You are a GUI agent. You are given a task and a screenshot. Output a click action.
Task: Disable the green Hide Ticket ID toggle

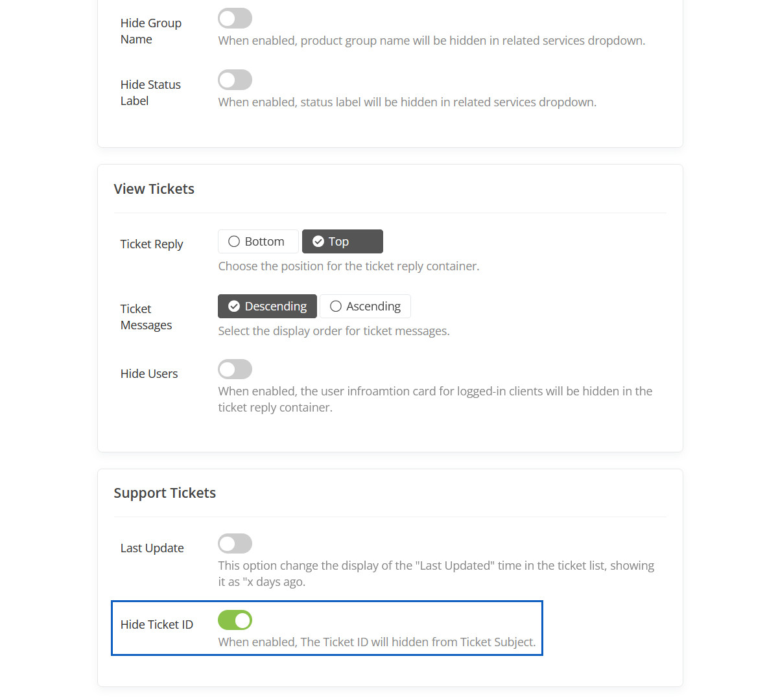(x=235, y=620)
